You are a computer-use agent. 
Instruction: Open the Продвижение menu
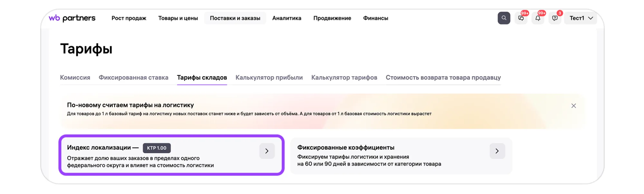pos(332,18)
